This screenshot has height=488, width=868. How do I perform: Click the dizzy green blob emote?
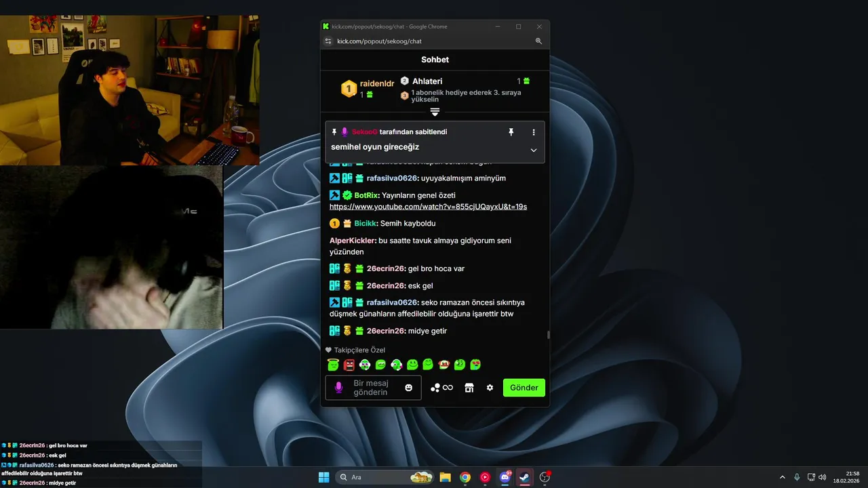(x=460, y=365)
